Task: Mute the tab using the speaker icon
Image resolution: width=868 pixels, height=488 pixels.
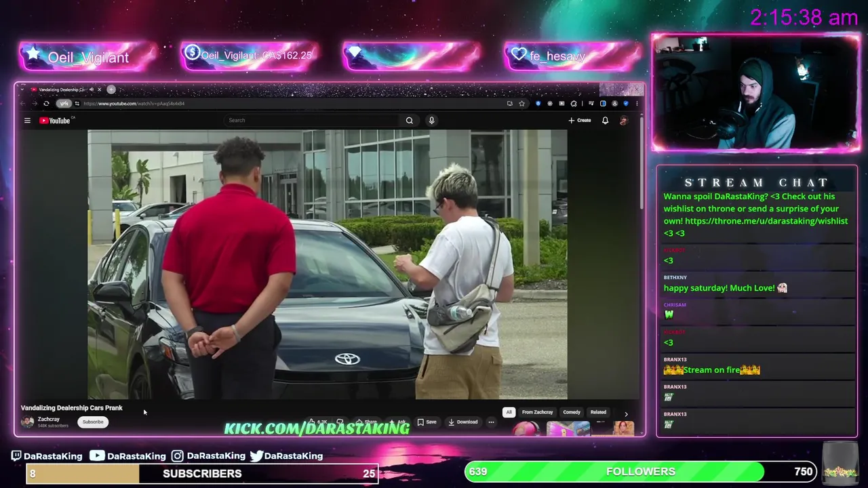Action: pos(92,89)
